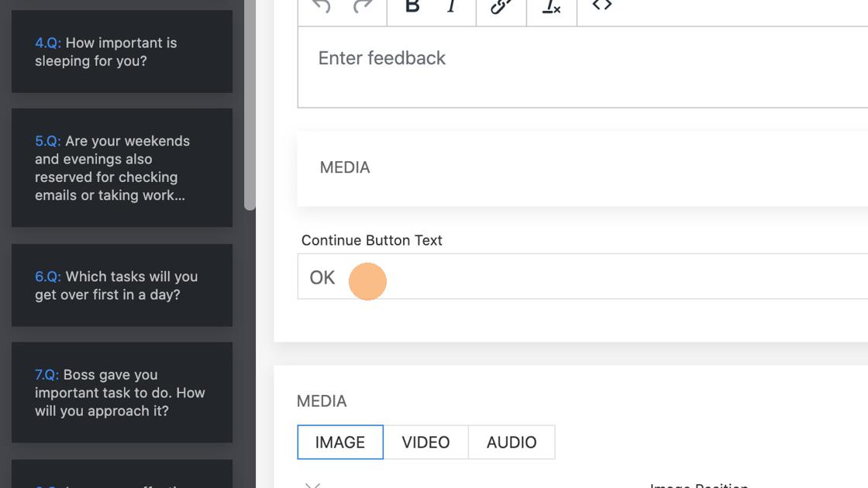Clear formatting with the Tx icon

pos(551,6)
